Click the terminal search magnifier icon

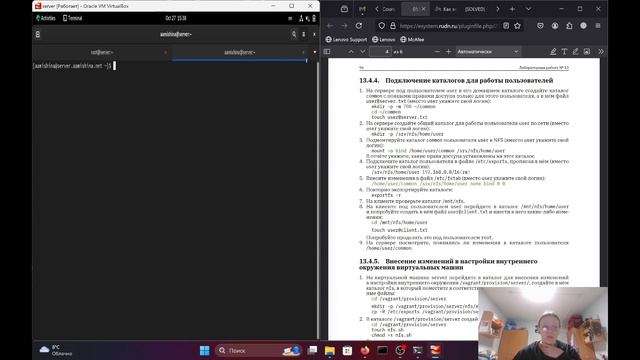pos(294,34)
